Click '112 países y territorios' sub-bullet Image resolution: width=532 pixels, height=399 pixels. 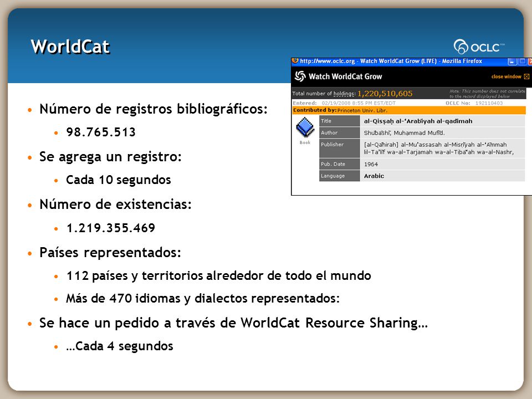(x=218, y=276)
